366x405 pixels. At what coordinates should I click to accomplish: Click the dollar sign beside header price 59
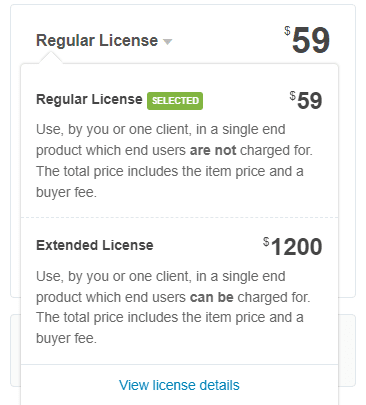[287, 31]
